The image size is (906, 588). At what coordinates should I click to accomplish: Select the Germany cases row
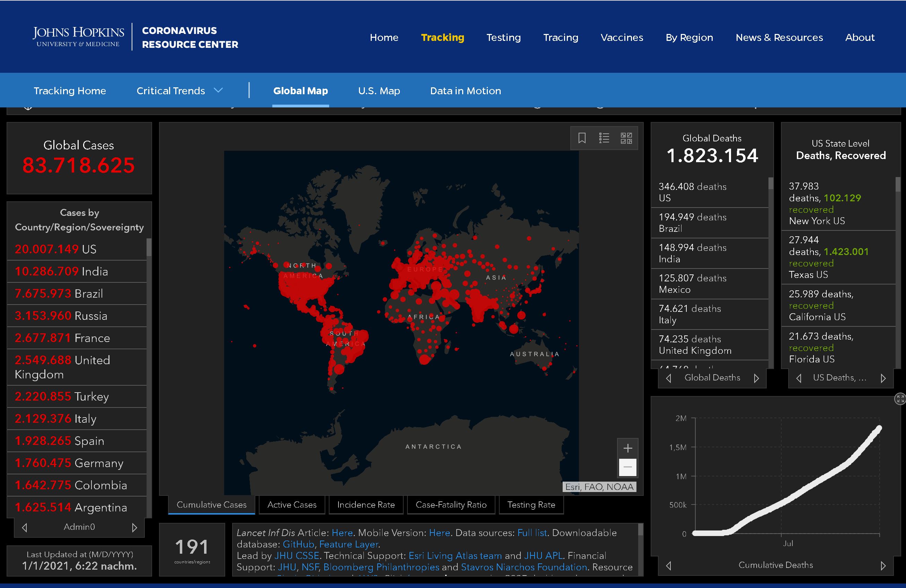tap(77, 463)
